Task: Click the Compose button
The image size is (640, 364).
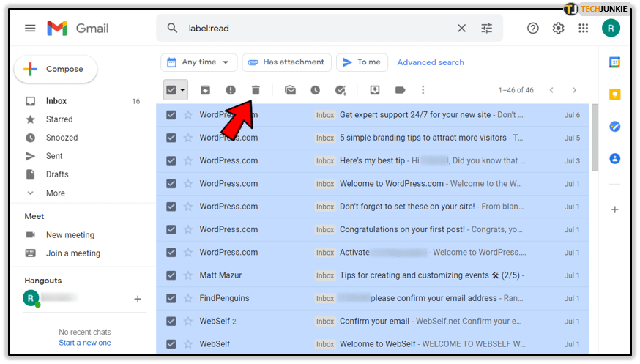Action: click(x=56, y=70)
